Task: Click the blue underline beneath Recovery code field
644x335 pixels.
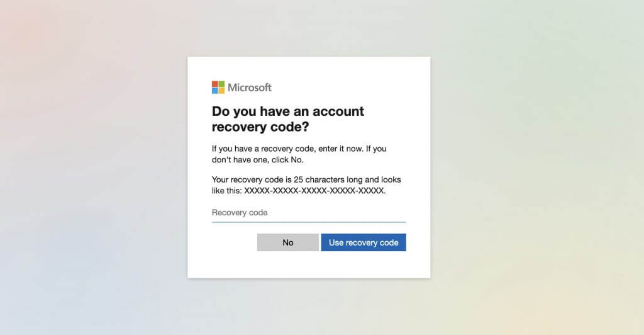Action: click(309, 222)
